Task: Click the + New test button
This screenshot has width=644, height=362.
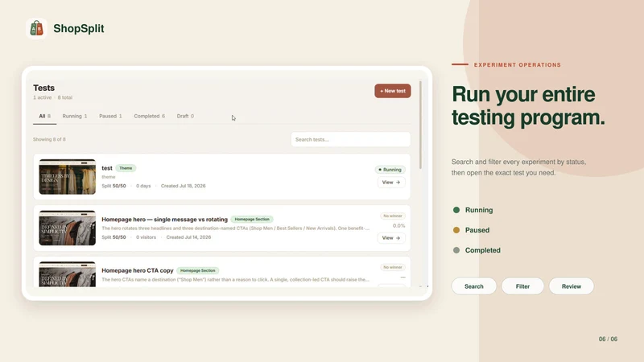Action: [392, 91]
